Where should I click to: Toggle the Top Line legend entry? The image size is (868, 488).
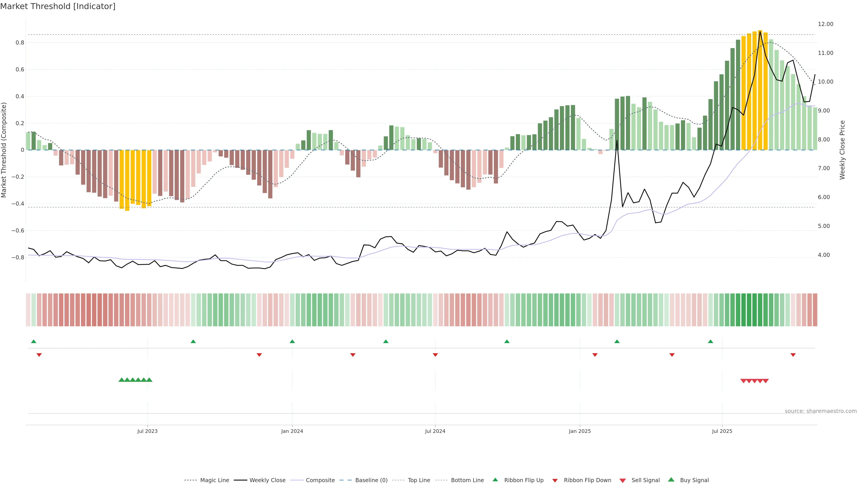[x=419, y=480]
